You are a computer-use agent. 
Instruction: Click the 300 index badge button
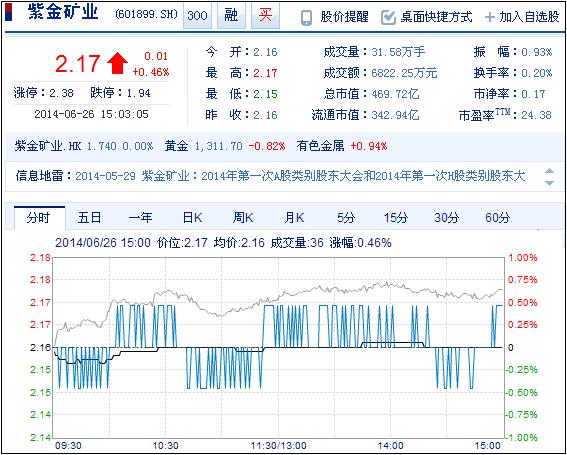(x=197, y=16)
